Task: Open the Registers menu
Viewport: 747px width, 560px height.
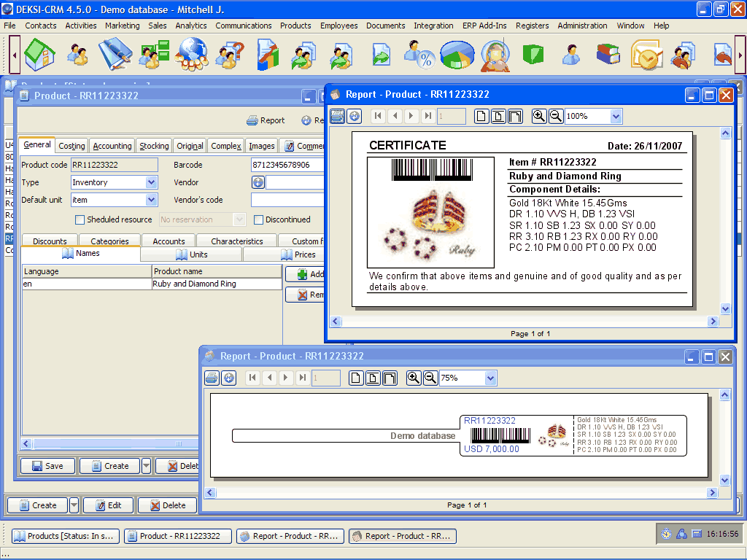Action: click(532, 26)
